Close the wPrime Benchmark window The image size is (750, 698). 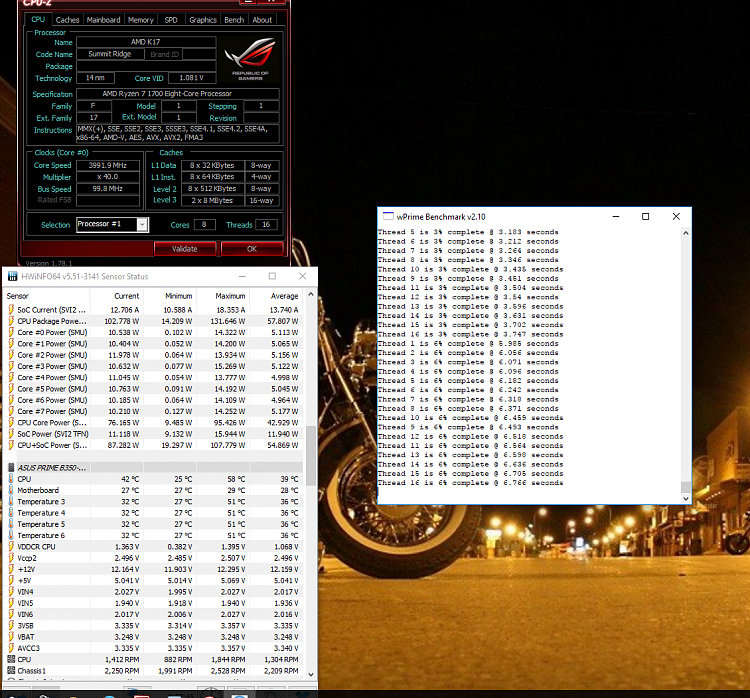[676, 217]
